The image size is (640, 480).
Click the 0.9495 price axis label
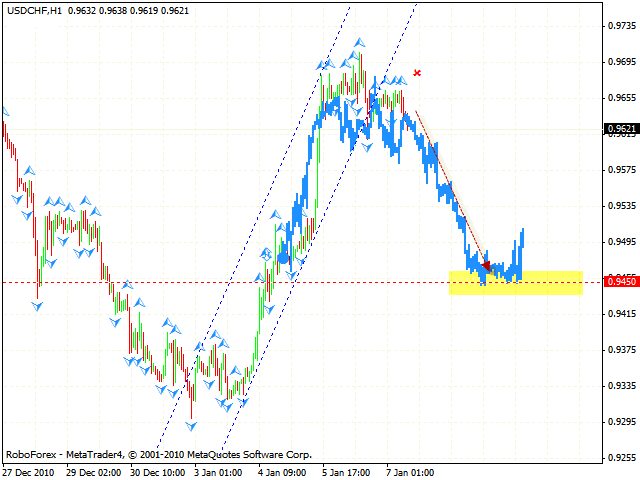click(622, 242)
